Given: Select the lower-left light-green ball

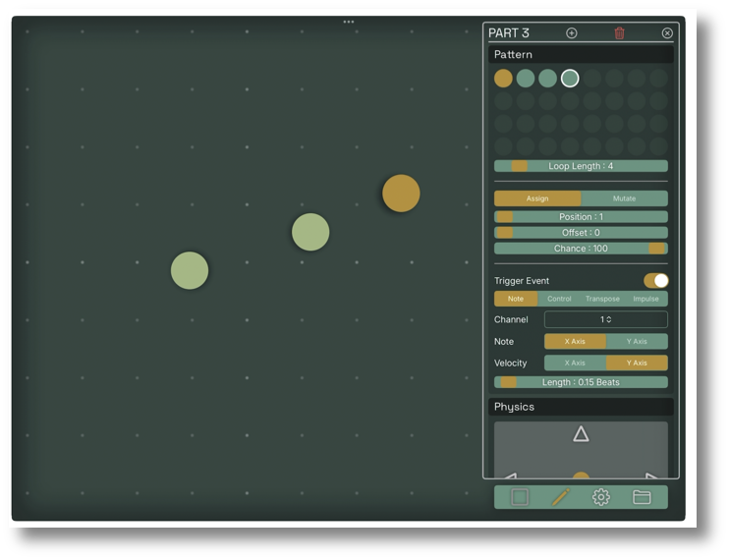Looking at the screenshot, I should (190, 270).
